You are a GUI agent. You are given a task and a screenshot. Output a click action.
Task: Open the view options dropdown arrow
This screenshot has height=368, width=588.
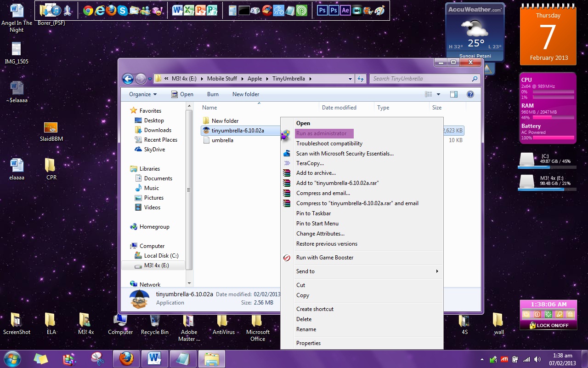[x=438, y=94]
